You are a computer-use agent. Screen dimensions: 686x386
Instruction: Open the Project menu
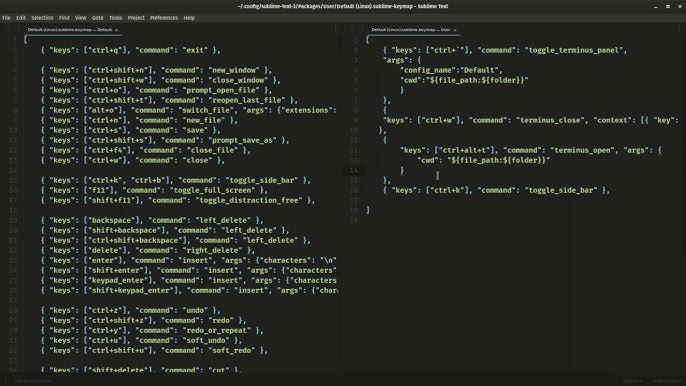tap(136, 18)
